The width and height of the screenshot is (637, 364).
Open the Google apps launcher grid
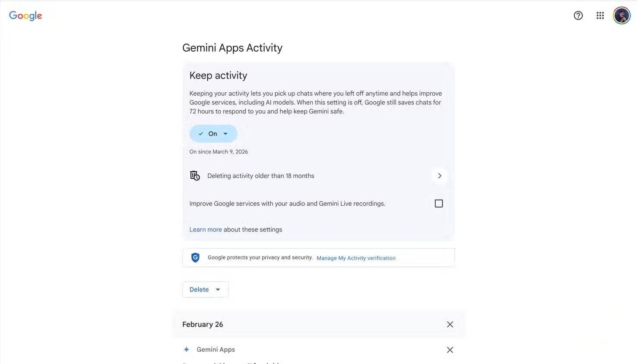tap(600, 15)
